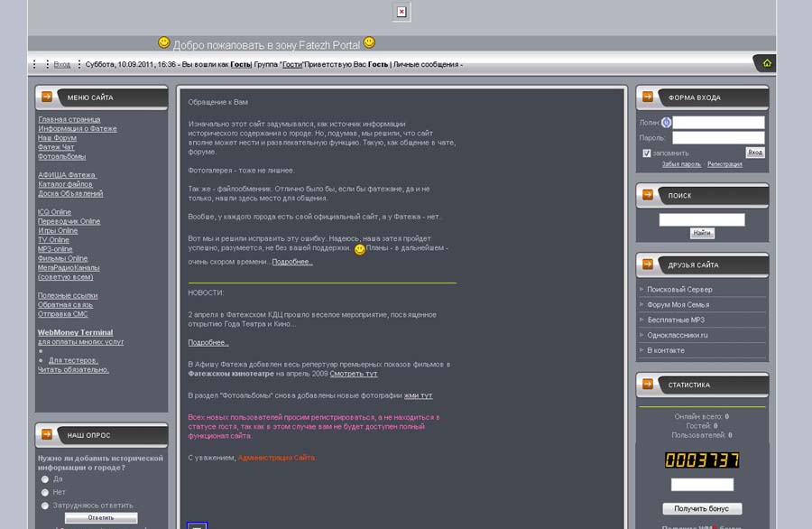Open АФИША Фатежа menu item
Viewport: 812px width, 529px height.
tap(67, 175)
